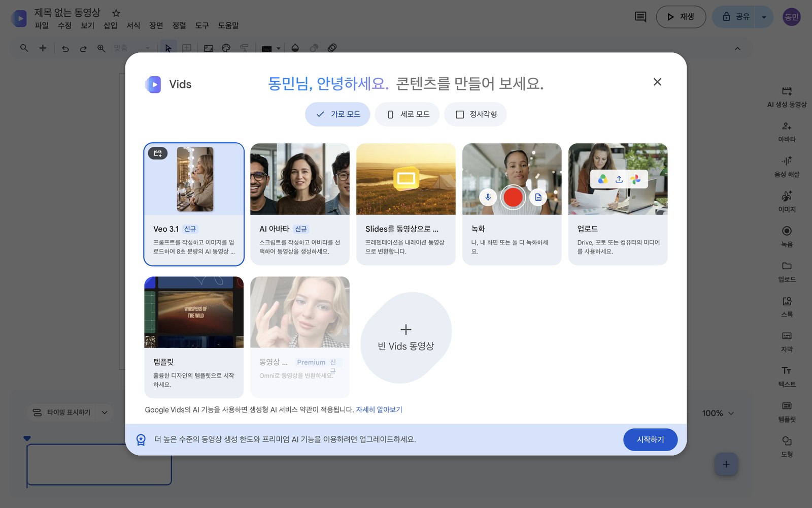Open AI 생성 동영상 in side panel

pos(787,97)
